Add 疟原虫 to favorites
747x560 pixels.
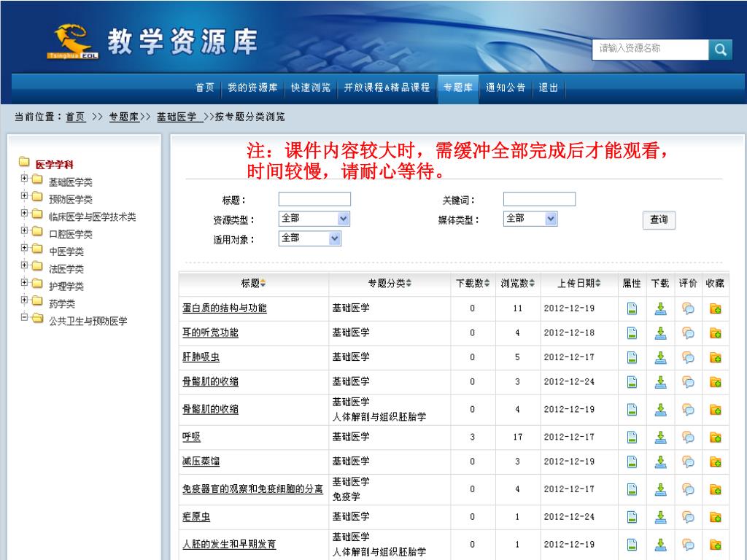(716, 517)
